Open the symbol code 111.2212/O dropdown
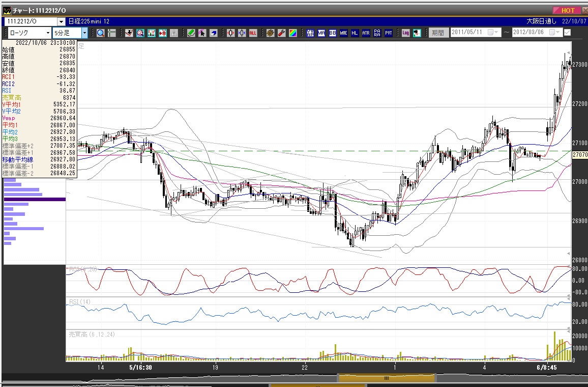The height and width of the screenshot is (387, 588). [x=61, y=22]
